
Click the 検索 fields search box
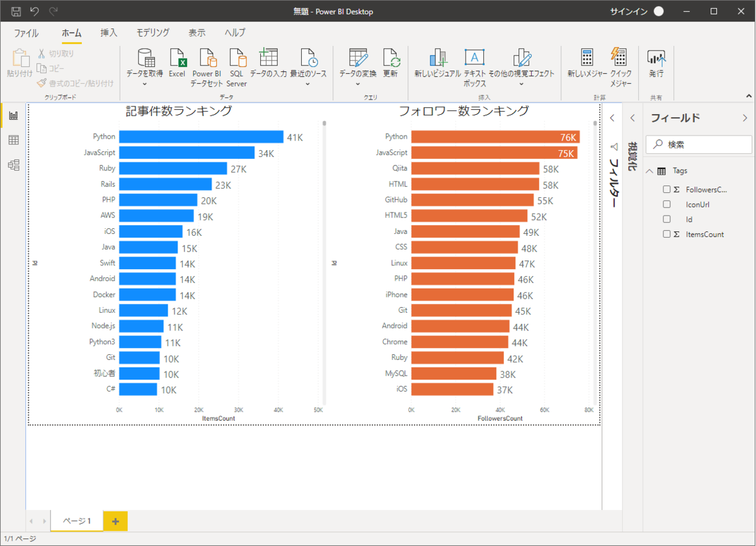[x=699, y=144]
